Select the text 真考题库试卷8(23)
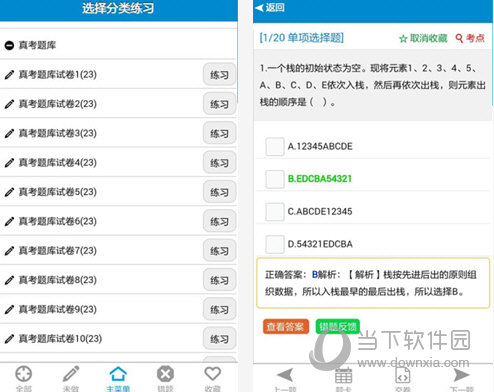Viewport: 494px width, 392px height. pos(58,280)
